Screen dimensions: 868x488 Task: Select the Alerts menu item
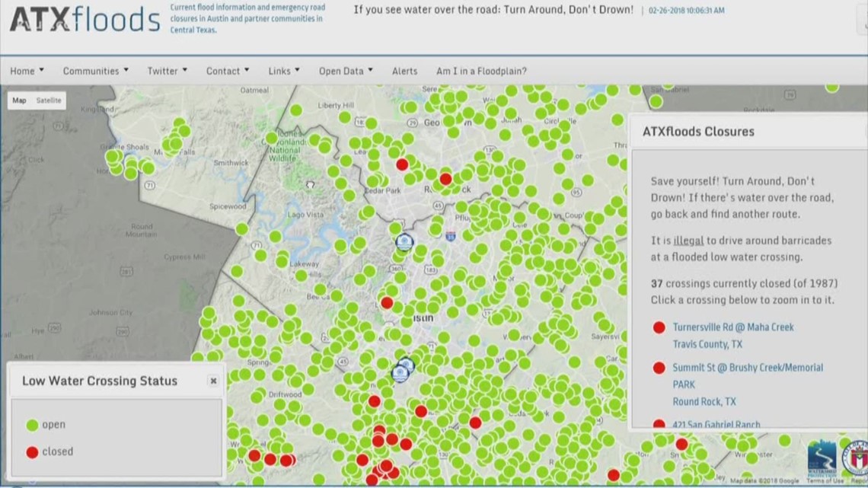(404, 70)
